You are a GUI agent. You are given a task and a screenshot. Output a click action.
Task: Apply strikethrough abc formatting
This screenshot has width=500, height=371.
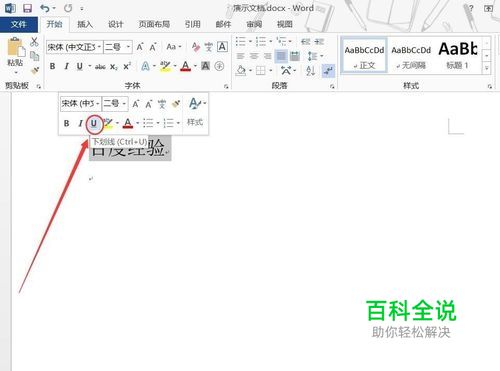tap(100, 67)
